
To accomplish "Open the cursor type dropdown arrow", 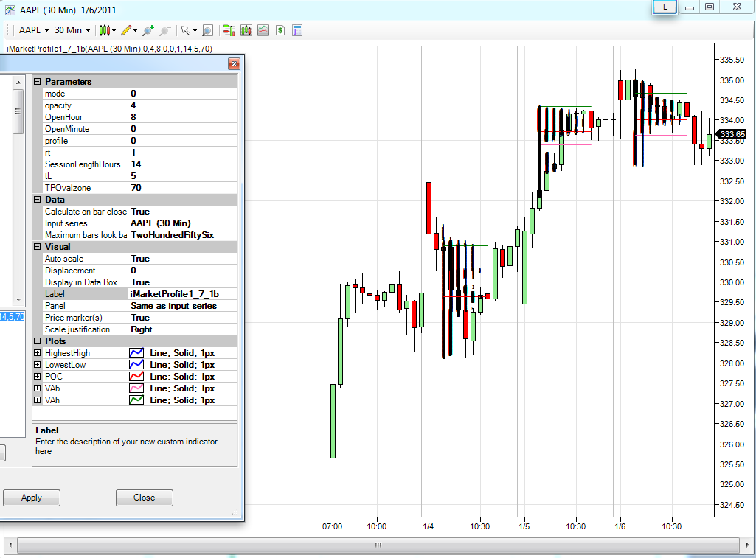I will (195, 31).
